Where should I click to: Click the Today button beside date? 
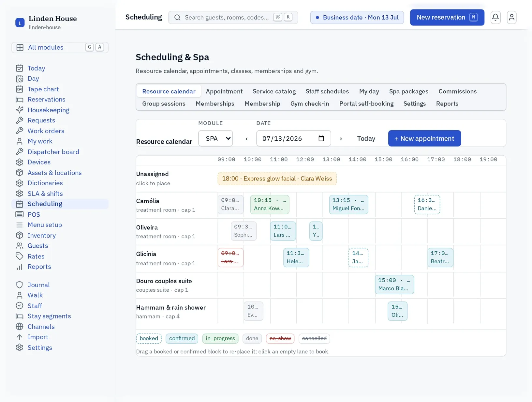coord(366,139)
